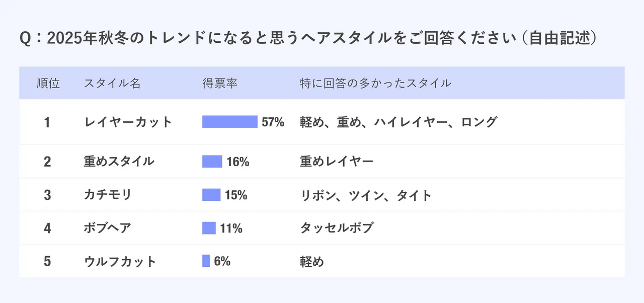Select the ウルフカット style name
Image resolution: width=644 pixels, height=303 pixels.
[120, 261]
